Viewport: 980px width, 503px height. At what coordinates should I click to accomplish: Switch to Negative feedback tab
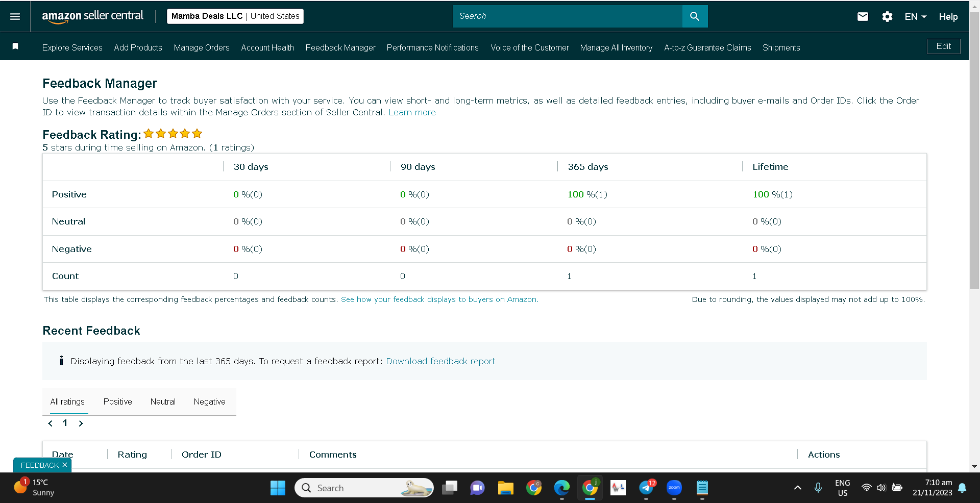click(x=209, y=401)
